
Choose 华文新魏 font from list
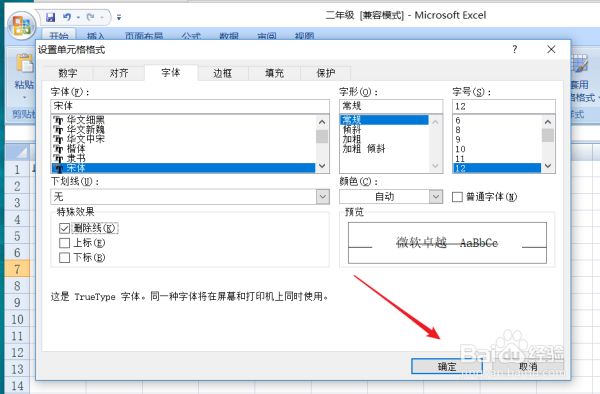click(183, 129)
